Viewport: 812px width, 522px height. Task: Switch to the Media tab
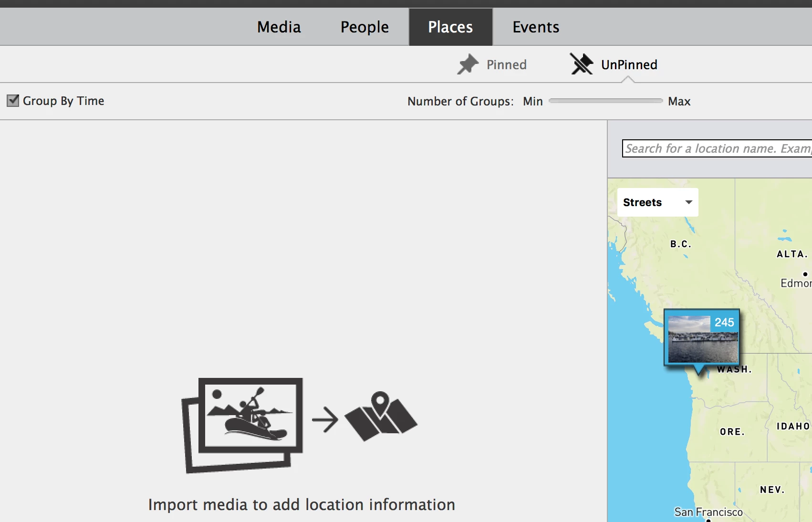[279, 27]
